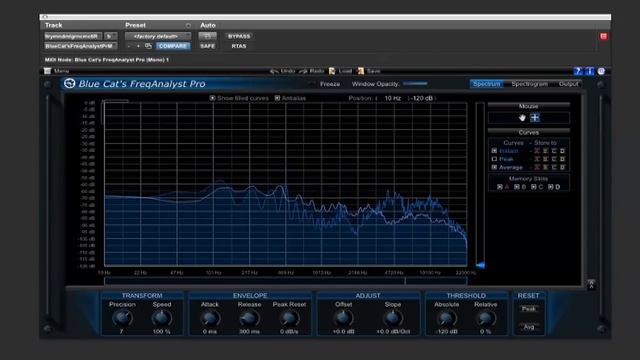Click the BYPASS button
Image resolution: width=640 pixels, height=360 pixels.
pos(239,36)
